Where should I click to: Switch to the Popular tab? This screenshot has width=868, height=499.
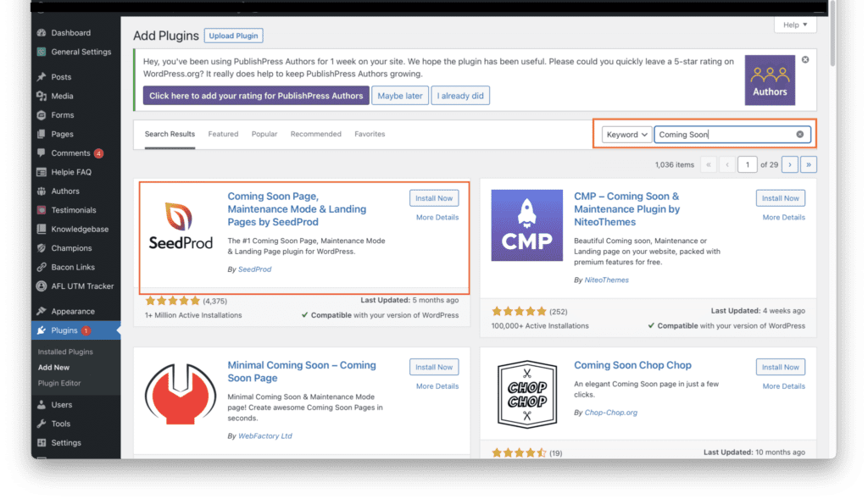(x=264, y=134)
